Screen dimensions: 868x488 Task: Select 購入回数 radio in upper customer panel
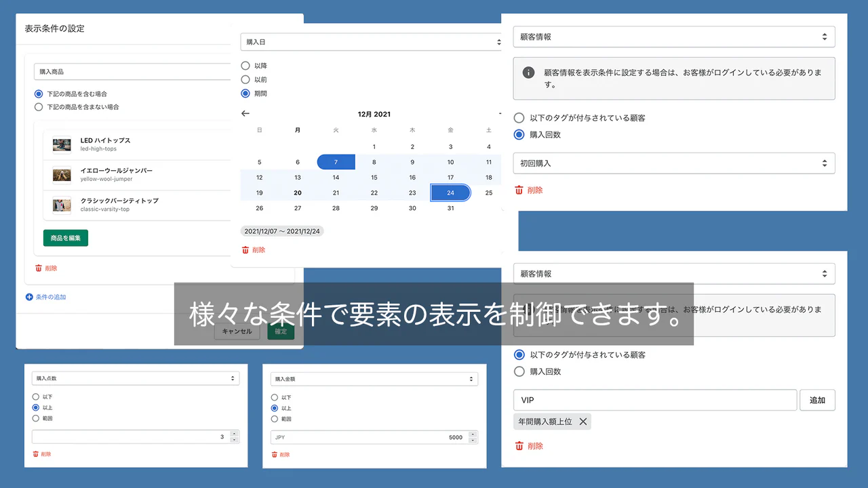coord(519,134)
